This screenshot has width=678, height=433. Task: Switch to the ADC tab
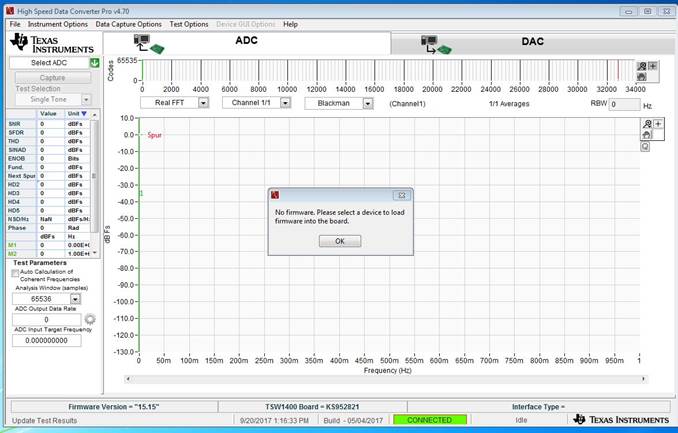(x=246, y=41)
